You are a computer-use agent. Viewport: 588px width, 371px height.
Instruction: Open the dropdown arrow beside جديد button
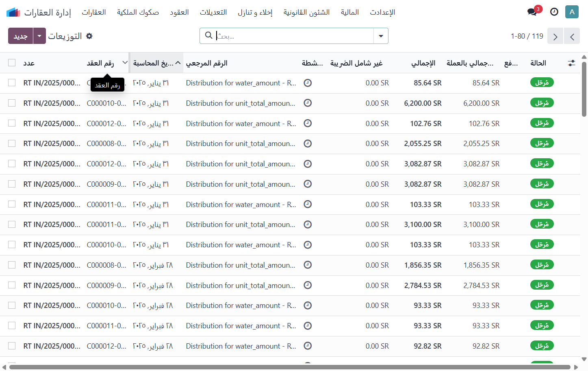point(39,36)
